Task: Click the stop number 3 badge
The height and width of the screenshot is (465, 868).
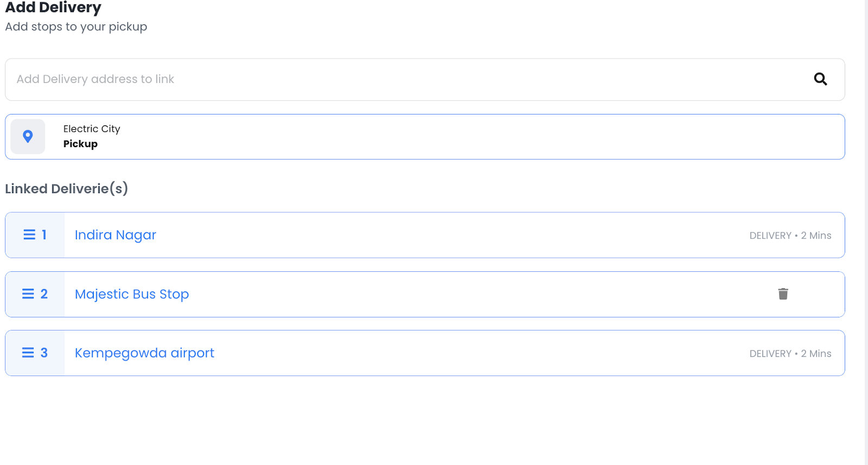Action: (44, 353)
